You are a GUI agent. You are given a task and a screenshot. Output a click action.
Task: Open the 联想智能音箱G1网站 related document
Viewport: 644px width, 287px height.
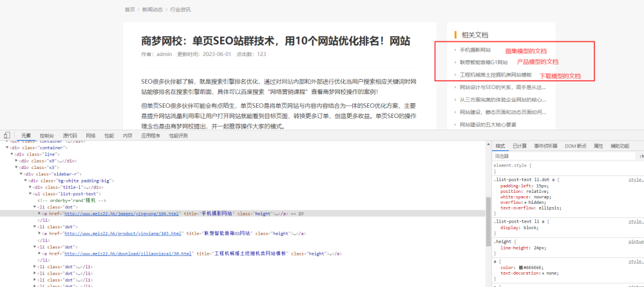[x=484, y=63]
